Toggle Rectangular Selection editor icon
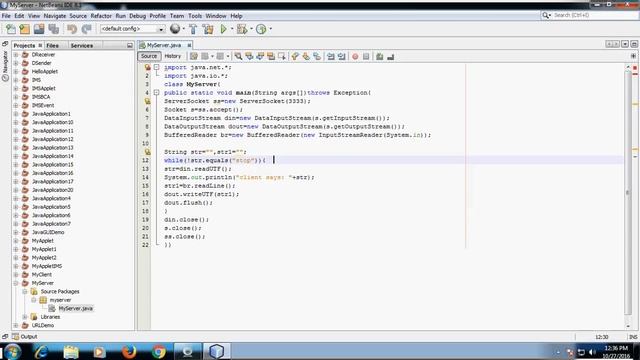Screen dimensions: 640x360 pyautogui.click(x=282, y=56)
